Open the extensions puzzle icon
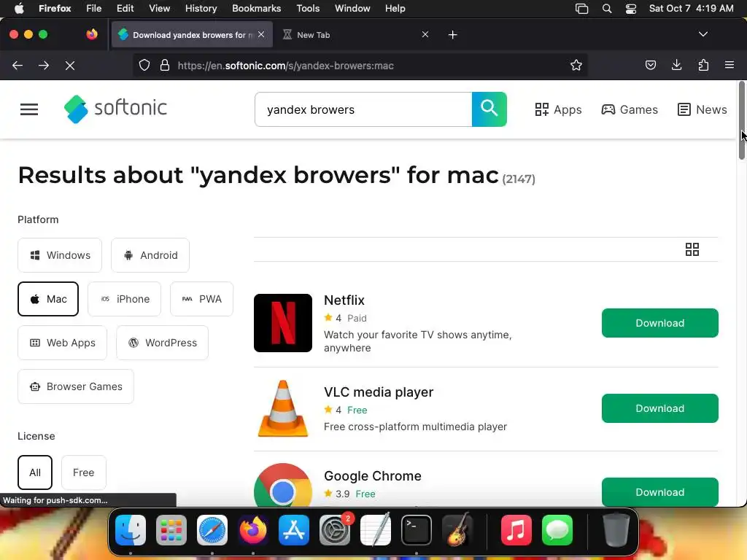Screen dimensions: 747x560 703,65
